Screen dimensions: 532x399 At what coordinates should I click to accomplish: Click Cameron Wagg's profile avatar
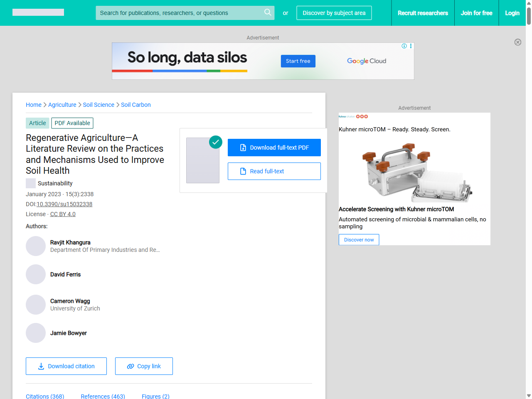click(36, 305)
